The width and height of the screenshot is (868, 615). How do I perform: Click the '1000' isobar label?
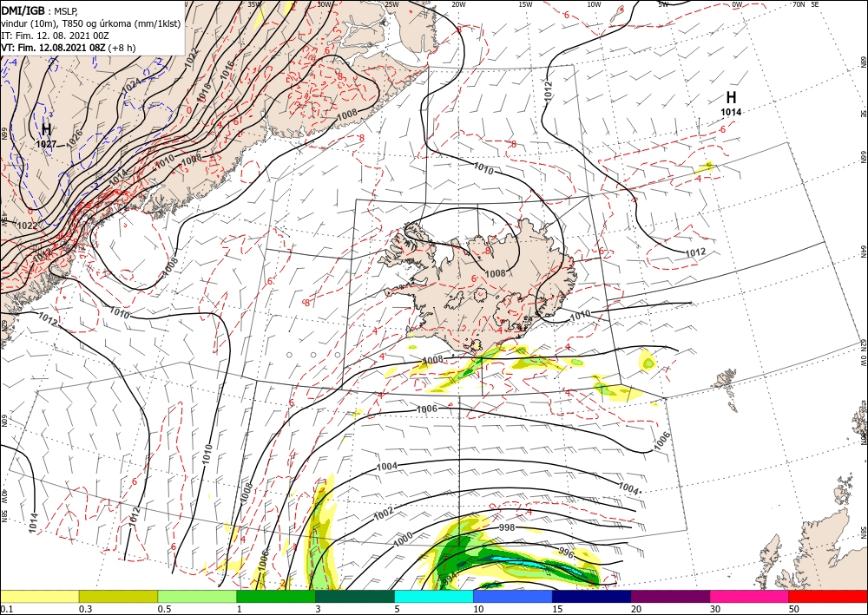(403, 538)
